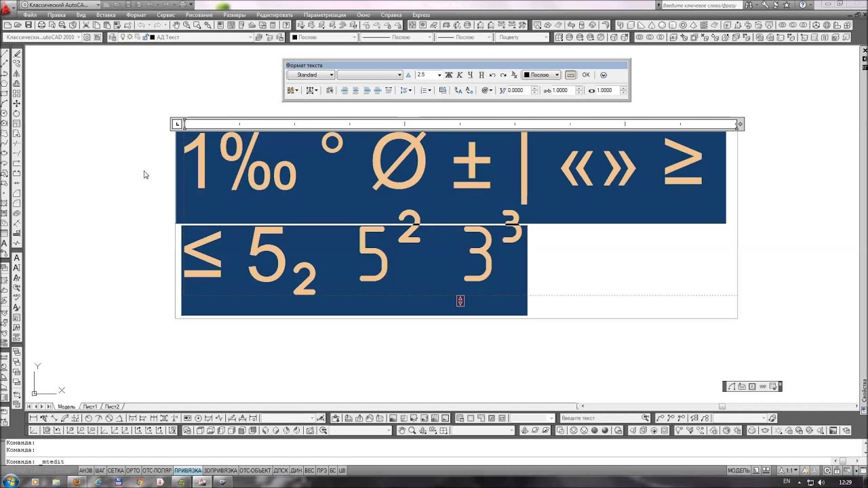868x488 pixels.
Task: Click redo arrow in text format toolbar
Action: click(x=503, y=75)
